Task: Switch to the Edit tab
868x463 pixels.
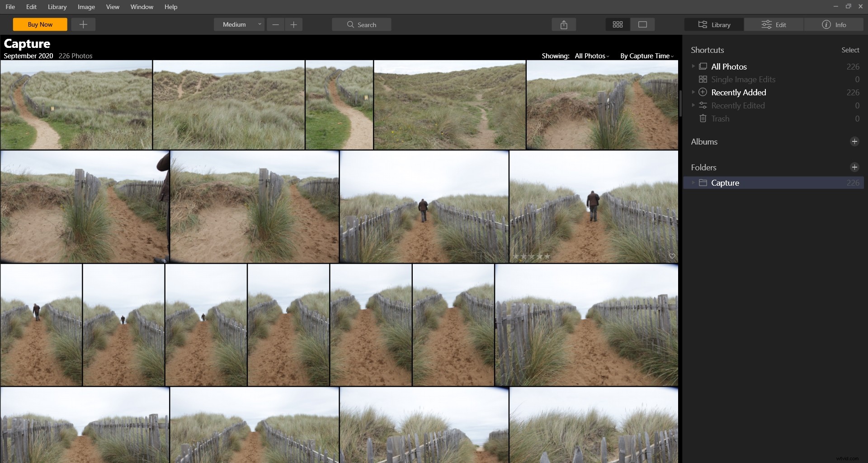Action: pyautogui.click(x=774, y=24)
